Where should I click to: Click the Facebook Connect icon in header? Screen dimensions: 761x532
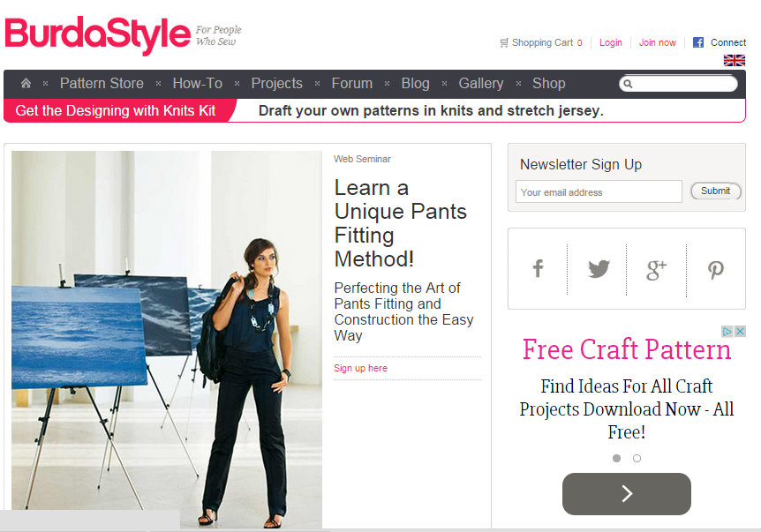coord(698,42)
